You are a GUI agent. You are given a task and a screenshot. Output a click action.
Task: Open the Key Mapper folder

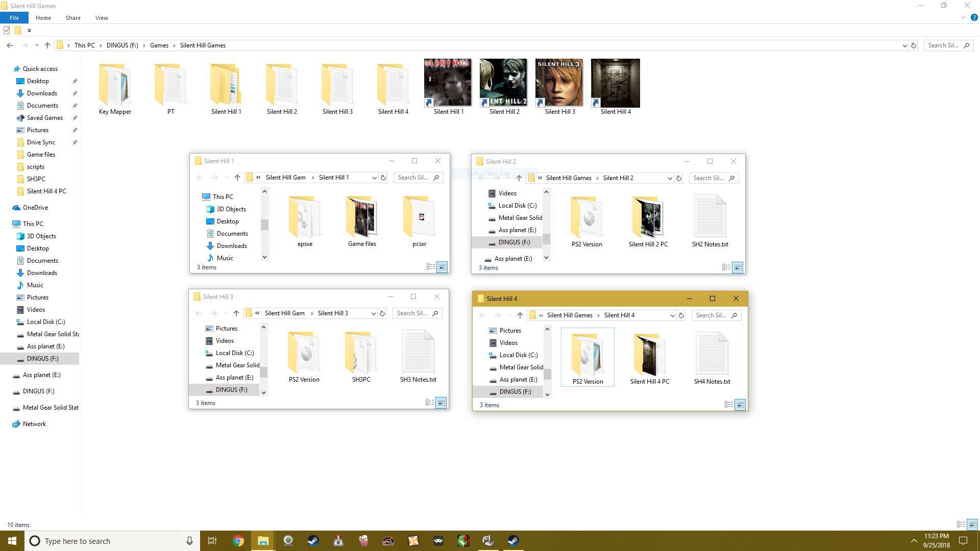coord(115,84)
